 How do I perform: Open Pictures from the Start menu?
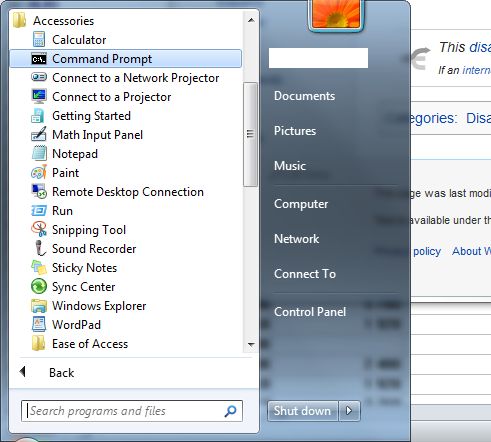click(295, 131)
